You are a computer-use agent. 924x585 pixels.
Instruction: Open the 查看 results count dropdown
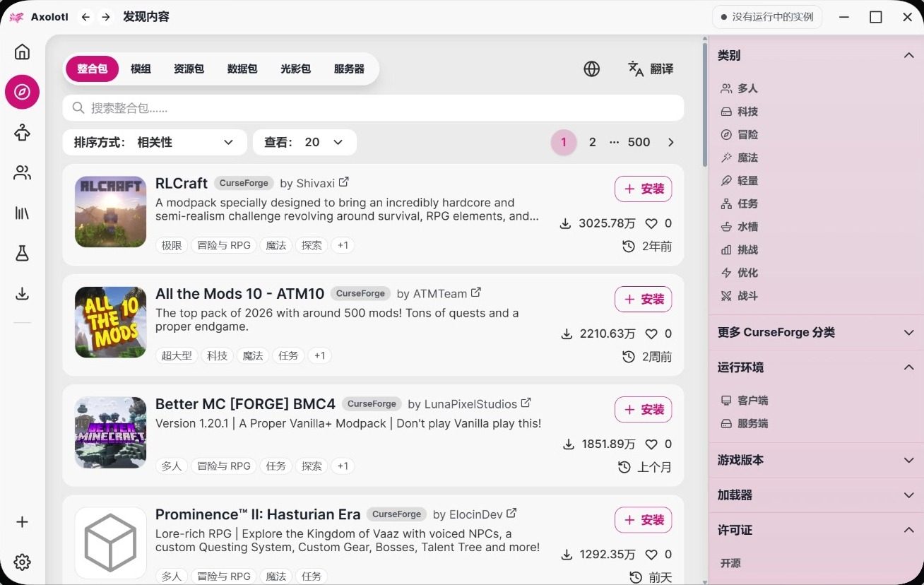coord(304,142)
